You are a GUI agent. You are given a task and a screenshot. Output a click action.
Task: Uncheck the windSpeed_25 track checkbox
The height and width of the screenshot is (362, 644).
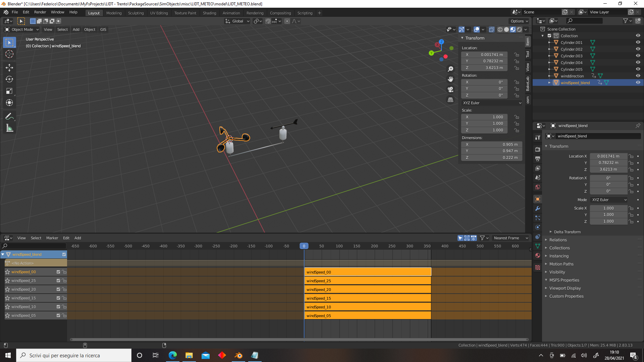tap(58, 281)
